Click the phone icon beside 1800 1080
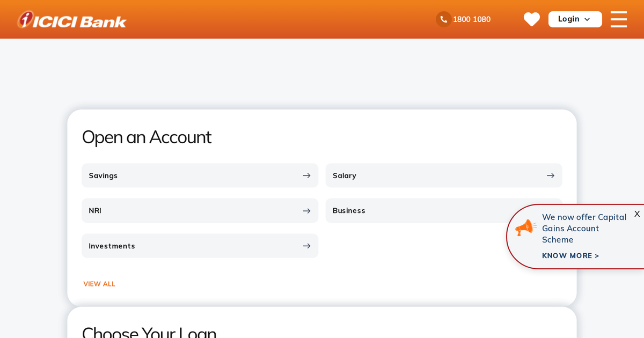Viewport: 644px width, 338px height. coord(443,19)
